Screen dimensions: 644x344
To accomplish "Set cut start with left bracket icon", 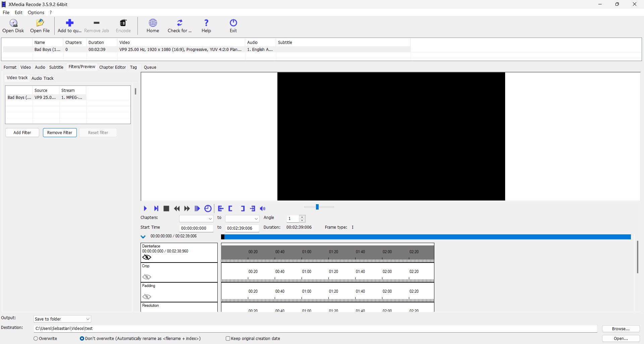I will [230, 209].
